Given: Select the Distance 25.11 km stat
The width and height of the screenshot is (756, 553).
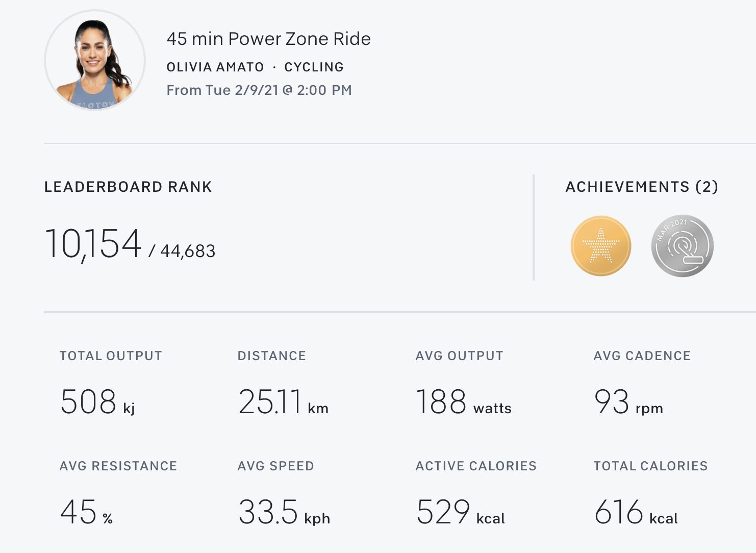Looking at the screenshot, I should (283, 402).
